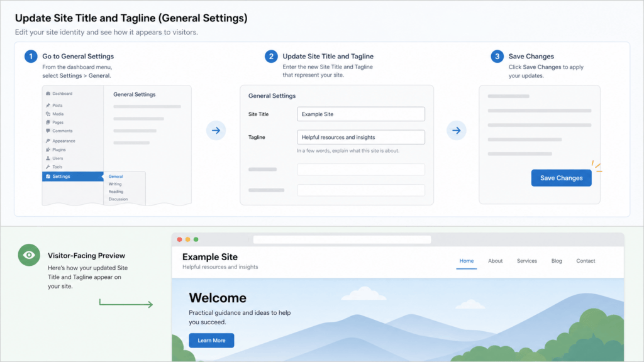The height and width of the screenshot is (362, 644).
Task: Click the Save Changes button
Action: pos(562,178)
